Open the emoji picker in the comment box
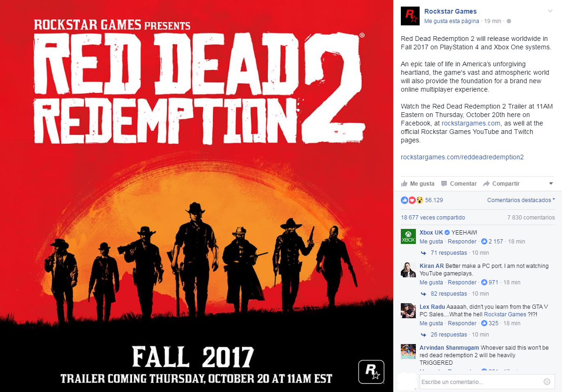Screen dimensions: 562x392 [547, 382]
